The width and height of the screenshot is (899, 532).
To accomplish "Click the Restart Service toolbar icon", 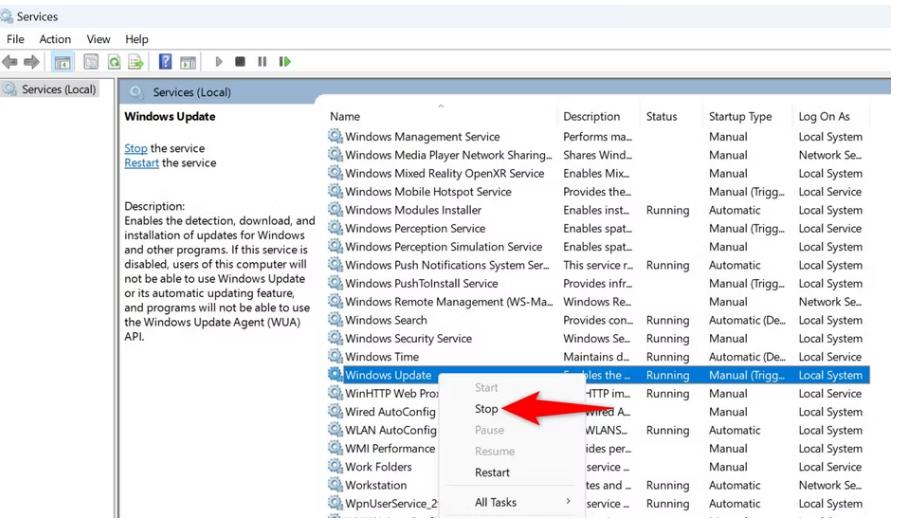I will tap(284, 61).
